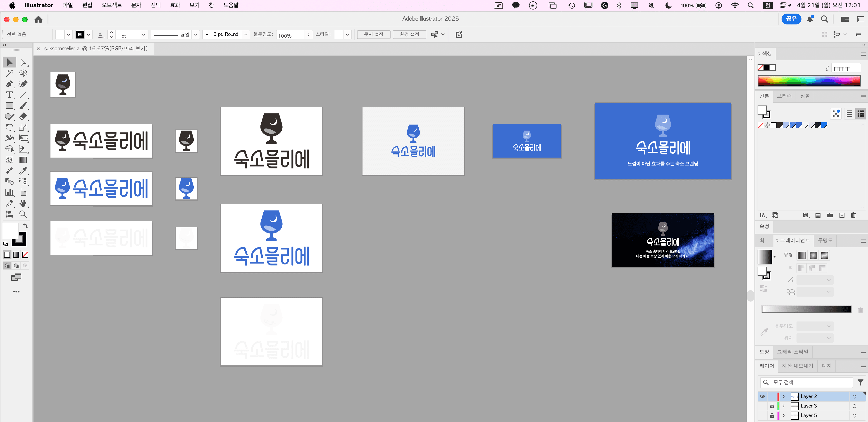This screenshot has height=422, width=868.
Task: Open the stroke weight dropdown
Action: click(143, 34)
